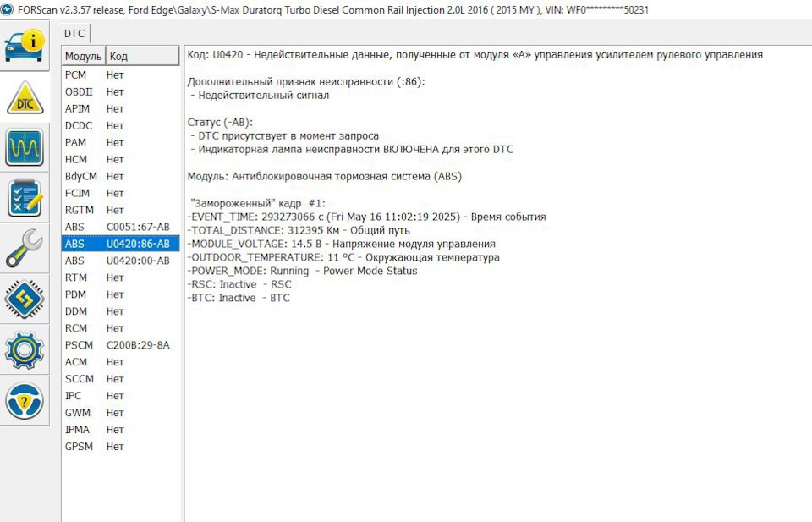Viewport: 812px width, 522px height.
Task: Click the 'Модуль: Антиблокировочная тормозная система' line
Action: [325, 177]
